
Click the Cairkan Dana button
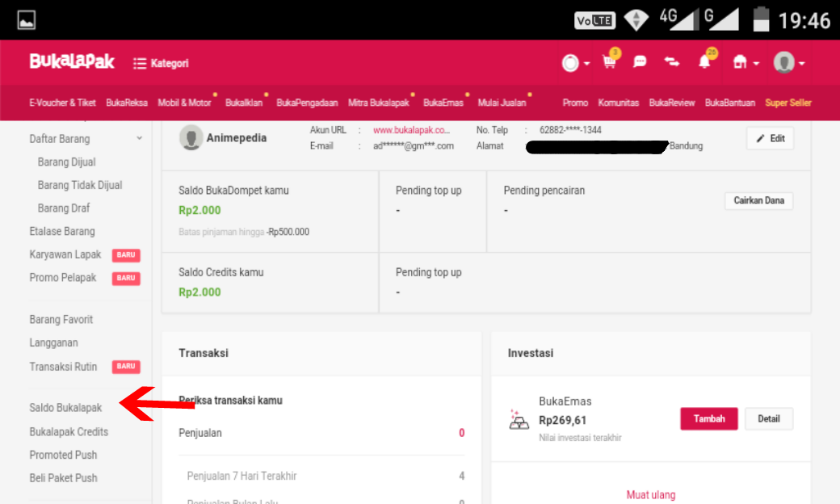tap(758, 200)
